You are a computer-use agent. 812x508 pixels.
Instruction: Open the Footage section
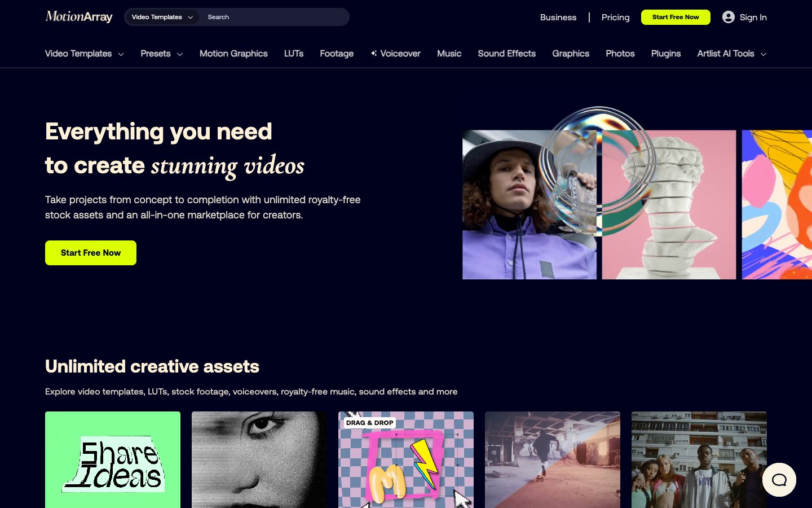tap(337, 54)
